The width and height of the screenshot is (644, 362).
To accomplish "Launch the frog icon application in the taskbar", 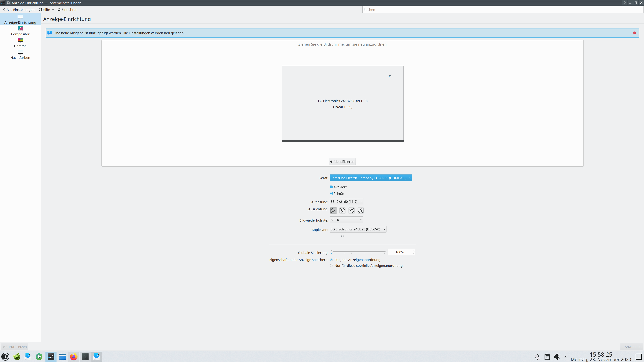I will click(x=17, y=356).
